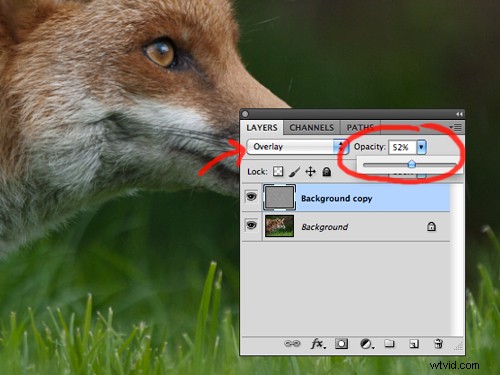Open the Overlay blend mode dropdown
Viewport: 500px width, 375px height.
(298, 147)
